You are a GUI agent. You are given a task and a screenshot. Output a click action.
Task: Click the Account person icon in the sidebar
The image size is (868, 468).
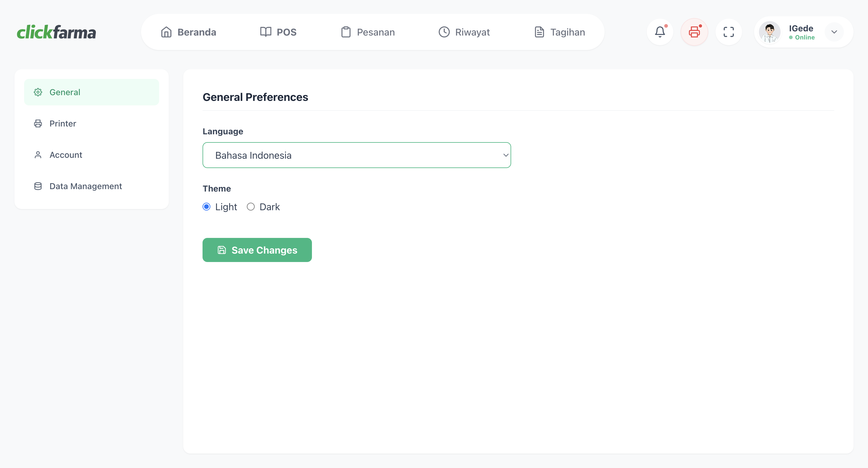(x=38, y=154)
